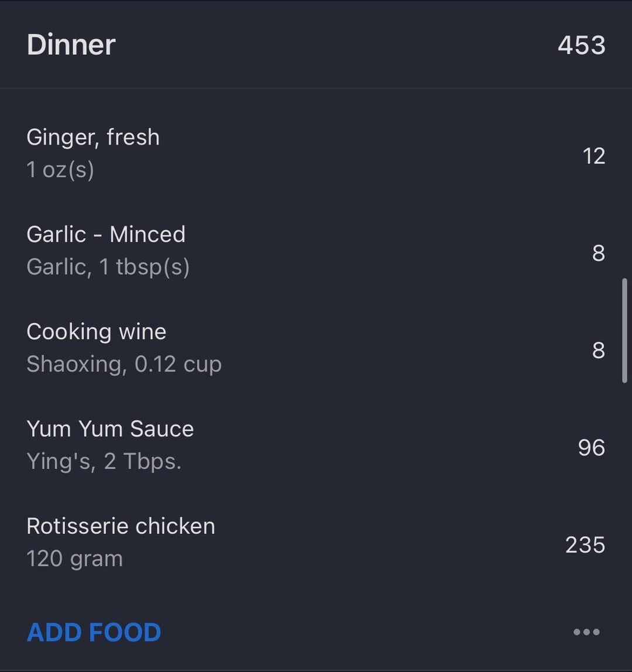Select the 235 calorie value
This screenshot has width=632, height=672.
(585, 544)
